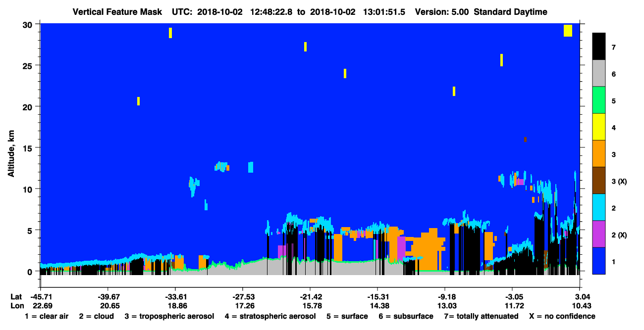Click the brown colorbar segment labeled 3 (X)
Screen dimensions: 644x330
[x=599, y=181]
